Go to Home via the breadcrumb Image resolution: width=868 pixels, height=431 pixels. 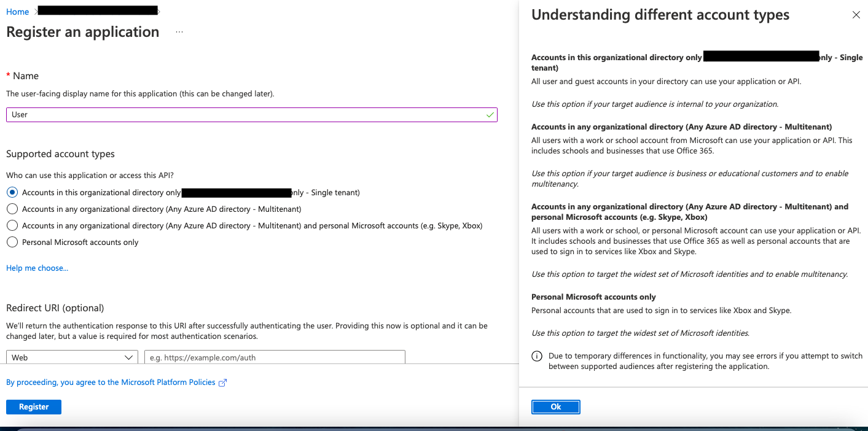[17, 12]
